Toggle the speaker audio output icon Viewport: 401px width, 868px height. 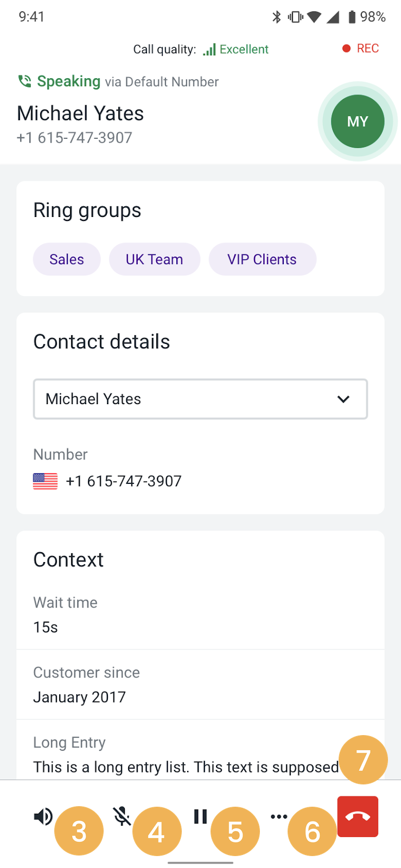tap(43, 816)
